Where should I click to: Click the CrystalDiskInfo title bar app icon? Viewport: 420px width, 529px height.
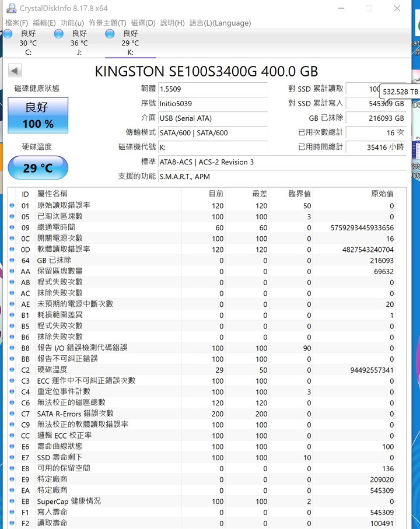pyautogui.click(x=11, y=8)
